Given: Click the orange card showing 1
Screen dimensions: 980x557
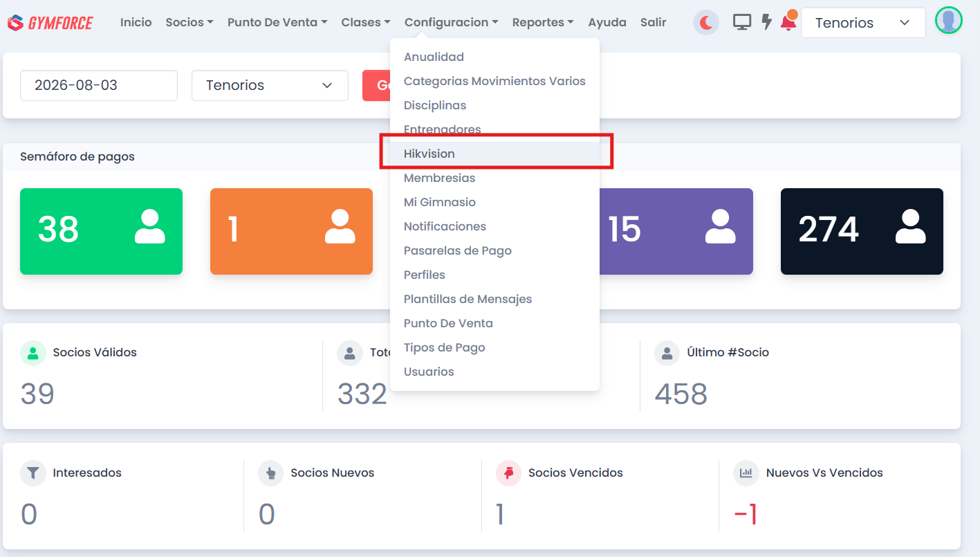Looking at the screenshot, I should click(291, 231).
